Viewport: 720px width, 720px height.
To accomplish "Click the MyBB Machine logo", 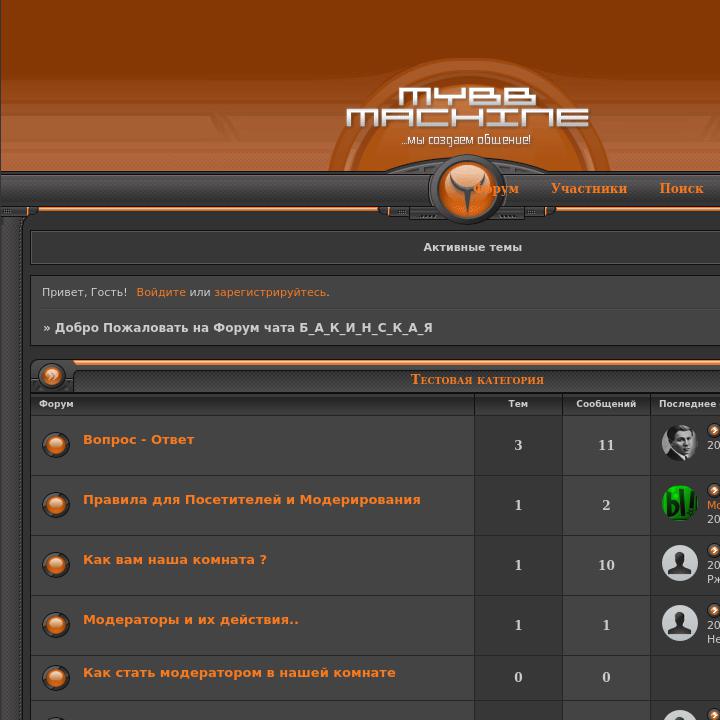I will (x=467, y=107).
